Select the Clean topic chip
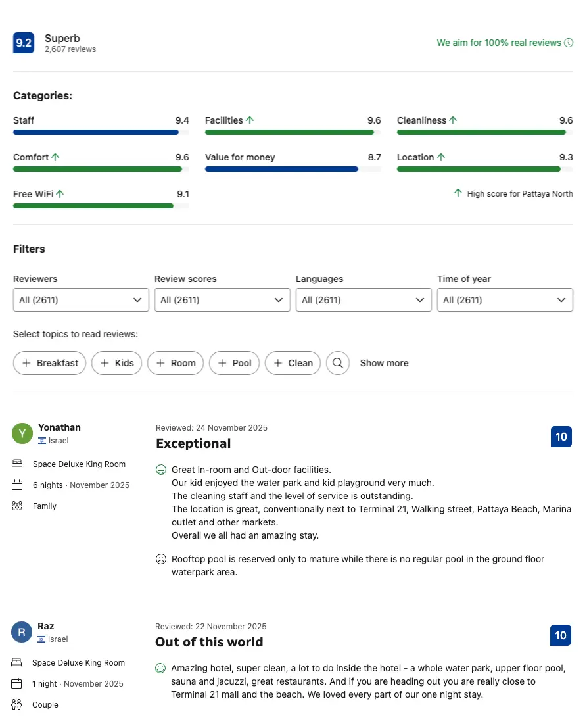This screenshot has width=587, height=728. (x=293, y=363)
